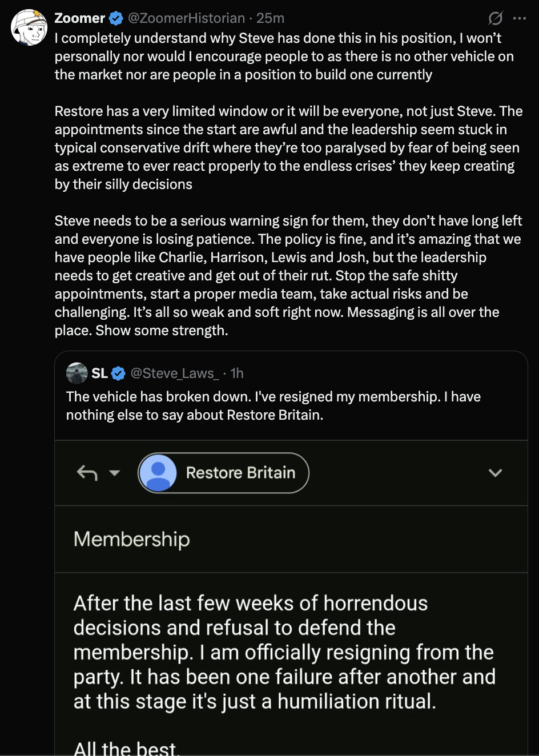This screenshot has width=539, height=756.
Task: Open reply options dropdown arrow
Action: (x=114, y=473)
